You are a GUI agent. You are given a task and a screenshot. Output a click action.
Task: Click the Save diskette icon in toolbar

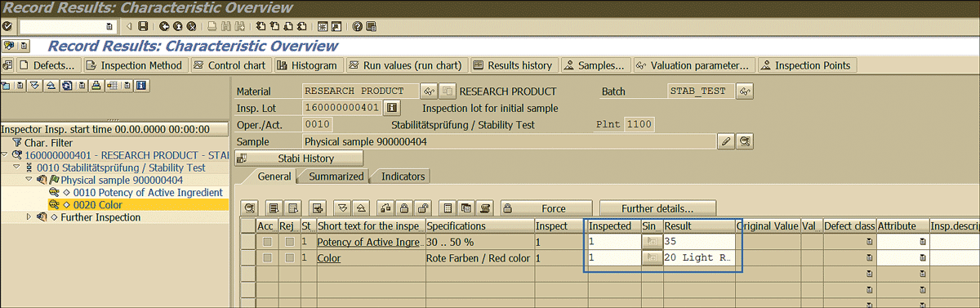pyautogui.click(x=142, y=26)
